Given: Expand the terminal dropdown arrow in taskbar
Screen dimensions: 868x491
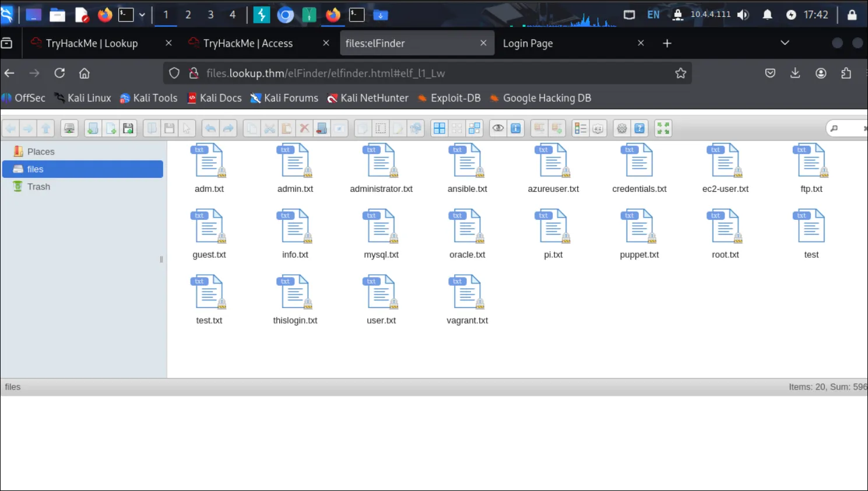Looking at the screenshot, I should (x=142, y=15).
